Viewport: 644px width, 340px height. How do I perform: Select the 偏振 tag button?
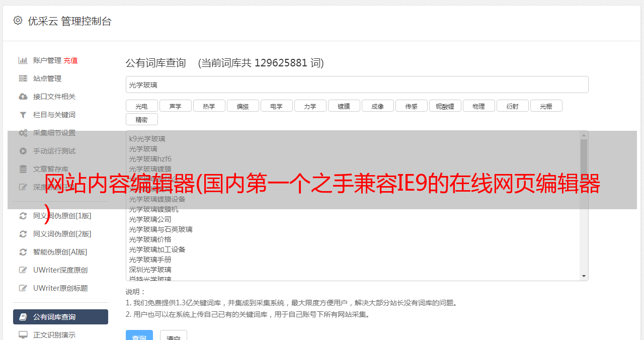coord(243,106)
